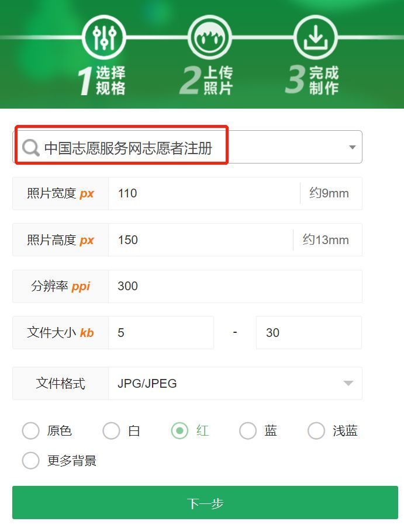Image resolution: width=404 pixels, height=532 pixels.
Task: Edit the 照片高度 field showing 150
Action: click(x=201, y=240)
